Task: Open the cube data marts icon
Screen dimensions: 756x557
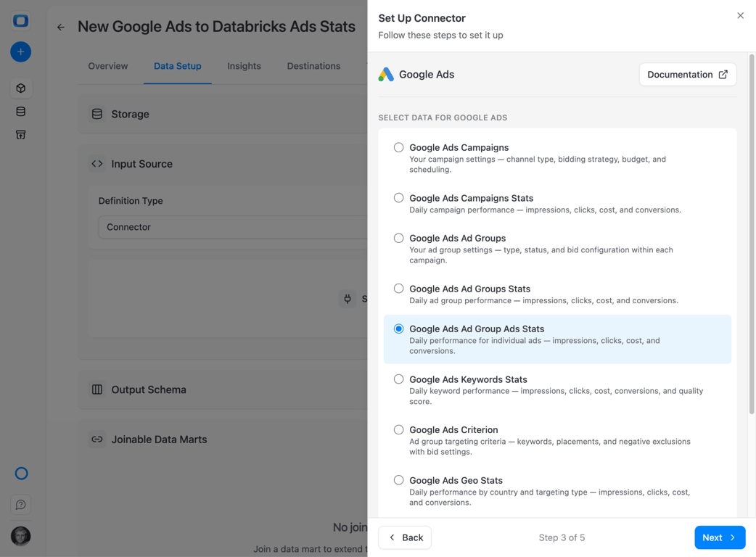Action: coord(21,88)
